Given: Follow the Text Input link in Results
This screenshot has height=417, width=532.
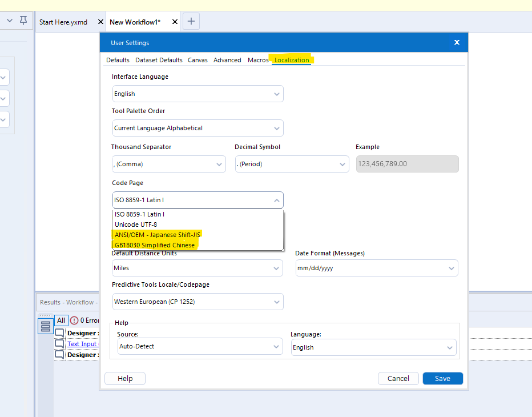Looking at the screenshot, I should point(82,343).
